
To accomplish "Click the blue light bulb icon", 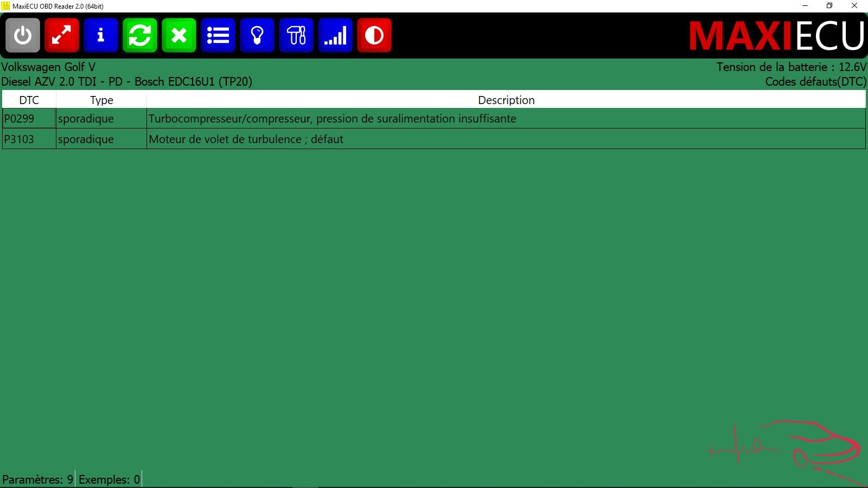I will [257, 35].
